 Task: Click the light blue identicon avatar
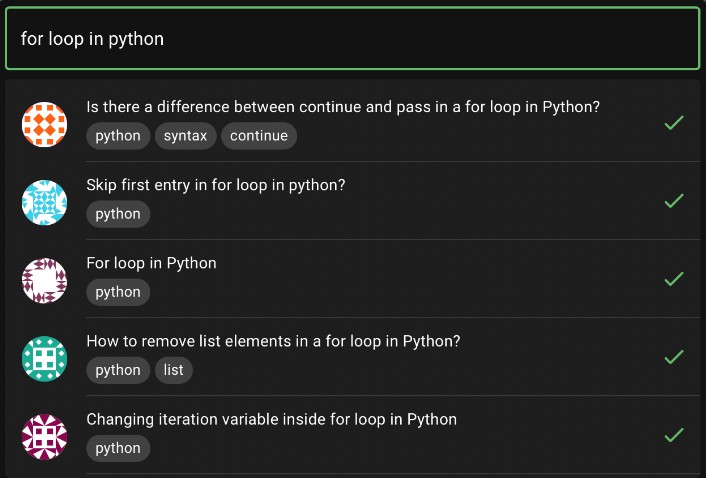(44, 202)
